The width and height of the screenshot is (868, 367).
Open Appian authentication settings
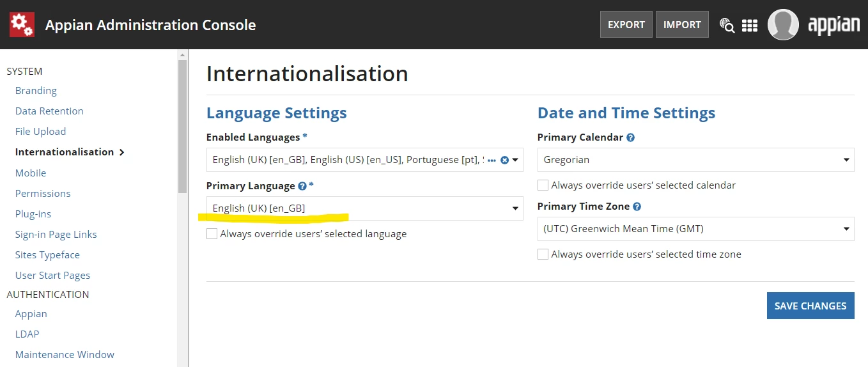[31, 314]
